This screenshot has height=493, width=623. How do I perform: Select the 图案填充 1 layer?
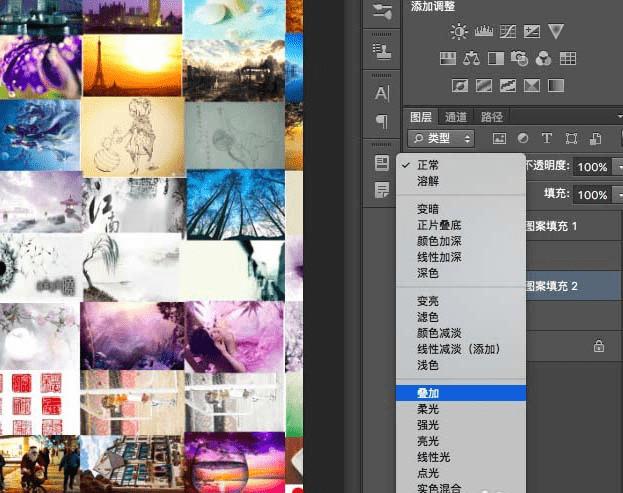(574, 226)
